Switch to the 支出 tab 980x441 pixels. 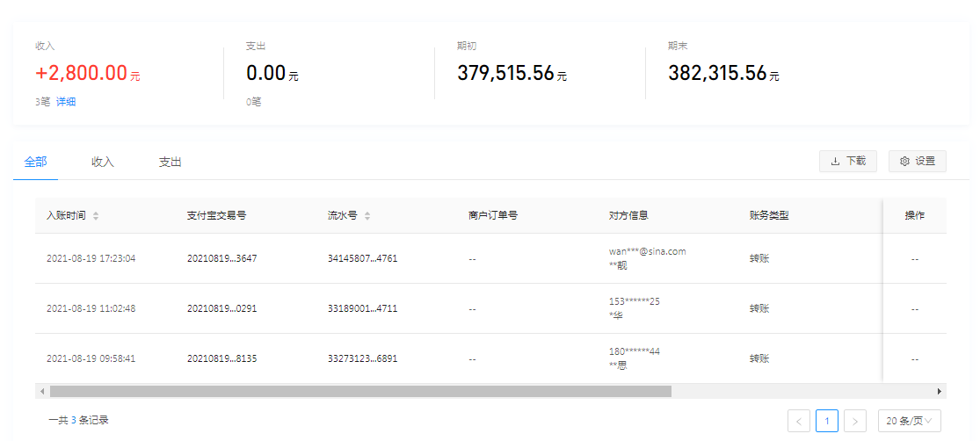coord(170,163)
